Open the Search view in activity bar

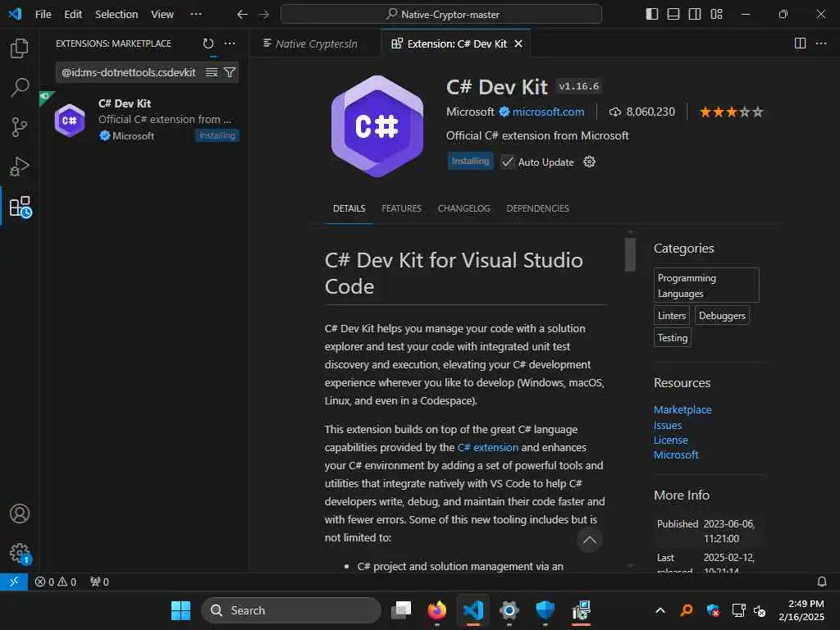pos(20,87)
